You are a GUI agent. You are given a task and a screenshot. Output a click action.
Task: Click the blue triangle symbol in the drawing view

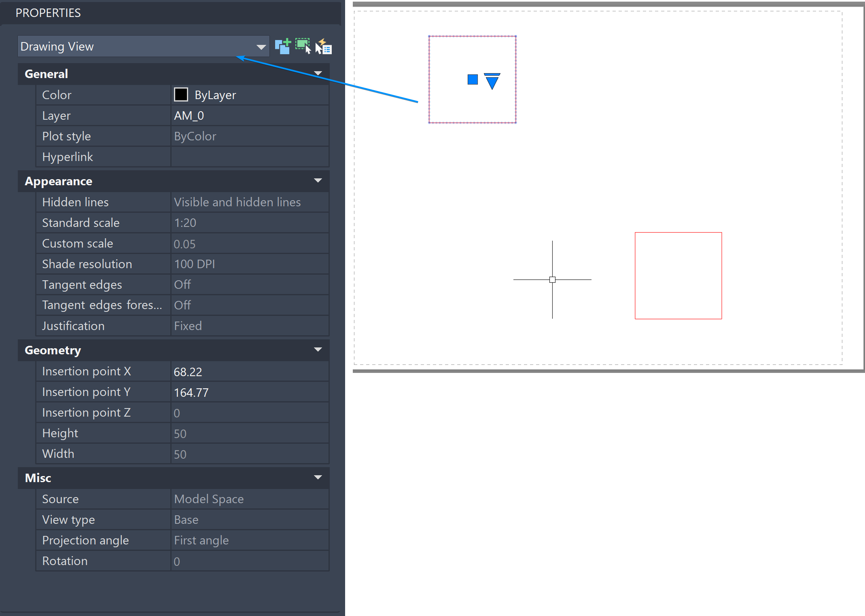pos(492,81)
